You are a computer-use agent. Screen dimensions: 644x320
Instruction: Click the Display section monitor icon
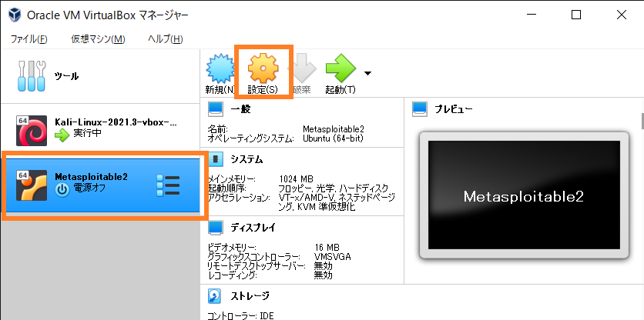(x=216, y=227)
